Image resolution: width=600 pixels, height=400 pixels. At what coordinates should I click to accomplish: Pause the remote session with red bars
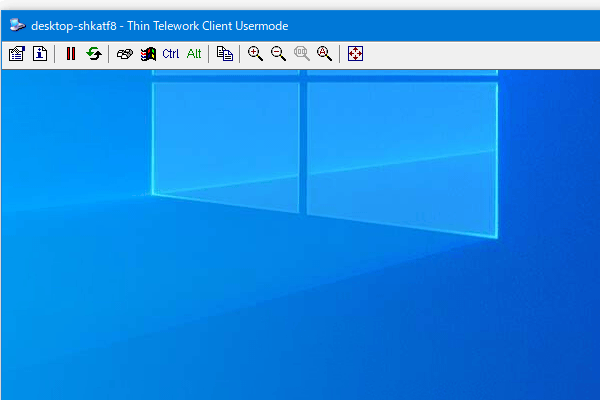(x=71, y=54)
